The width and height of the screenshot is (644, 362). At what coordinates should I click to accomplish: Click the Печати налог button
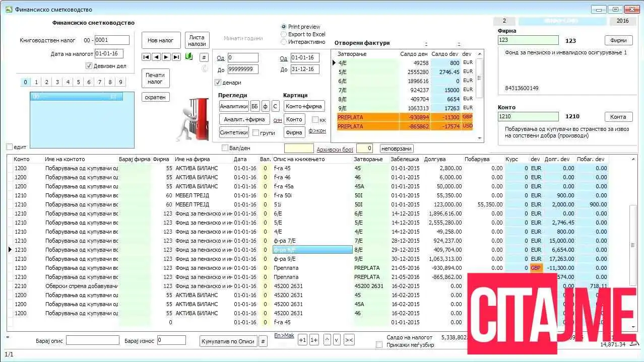(155, 78)
